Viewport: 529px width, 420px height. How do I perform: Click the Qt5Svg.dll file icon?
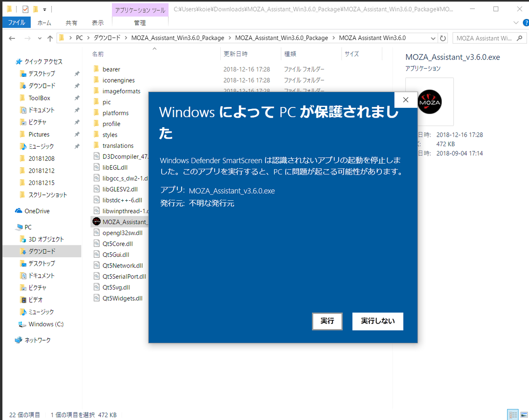96,287
